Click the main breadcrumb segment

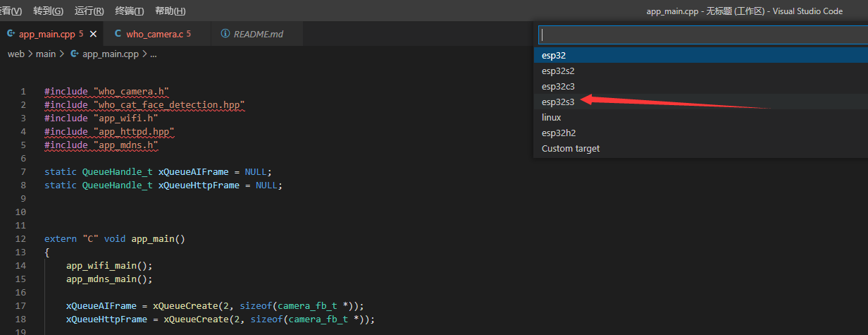46,54
